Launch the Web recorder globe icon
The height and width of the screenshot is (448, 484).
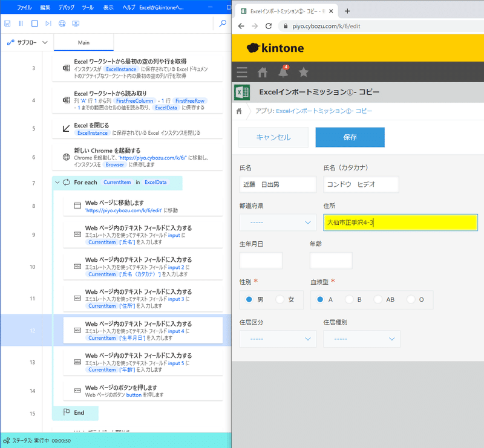click(62, 23)
